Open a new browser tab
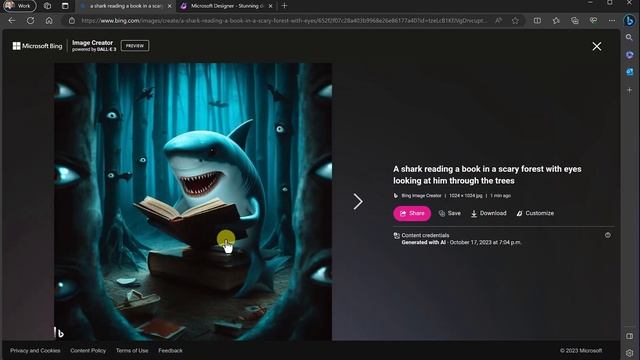This screenshot has width=640, height=360. [284, 6]
